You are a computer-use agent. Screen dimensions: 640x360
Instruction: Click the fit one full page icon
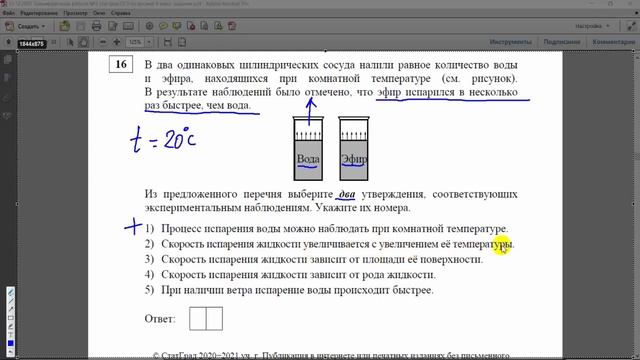tap(182, 42)
